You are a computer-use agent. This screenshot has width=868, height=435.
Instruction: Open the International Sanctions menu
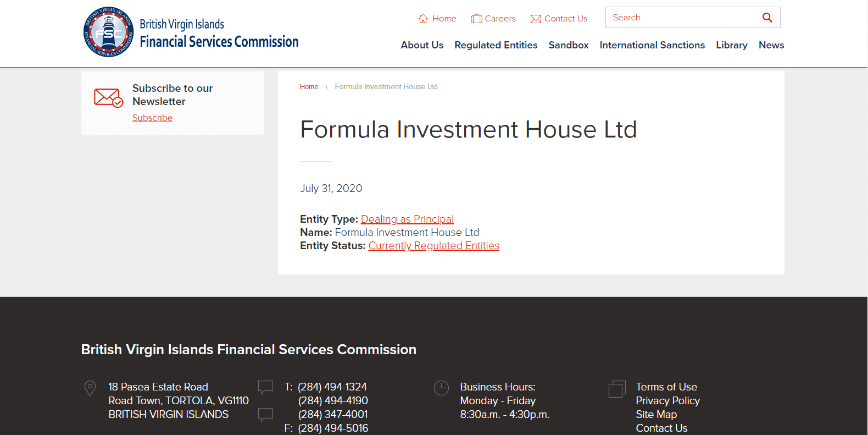(652, 45)
